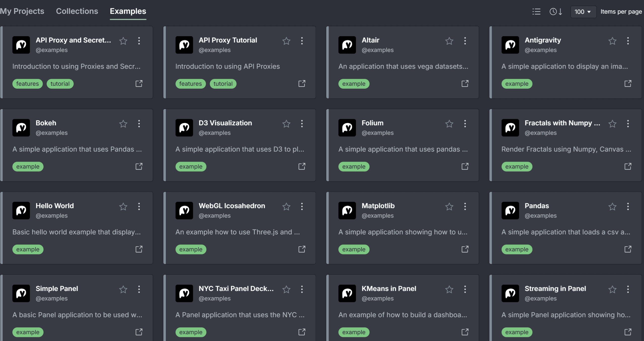This screenshot has width=644, height=341.
Task: Filter by tutorial tag on API Proxy and Secret
Action: tap(60, 84)
